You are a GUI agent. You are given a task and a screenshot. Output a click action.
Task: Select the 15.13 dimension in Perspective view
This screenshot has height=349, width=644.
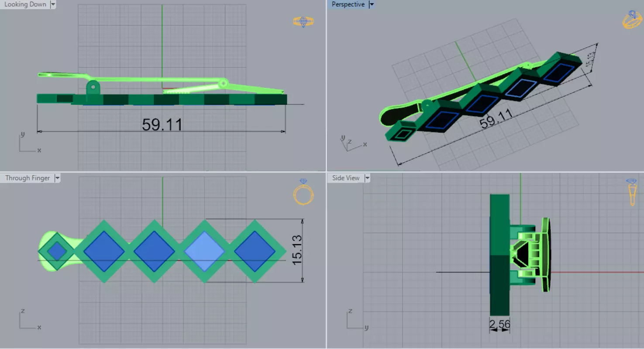pos(590,60)
